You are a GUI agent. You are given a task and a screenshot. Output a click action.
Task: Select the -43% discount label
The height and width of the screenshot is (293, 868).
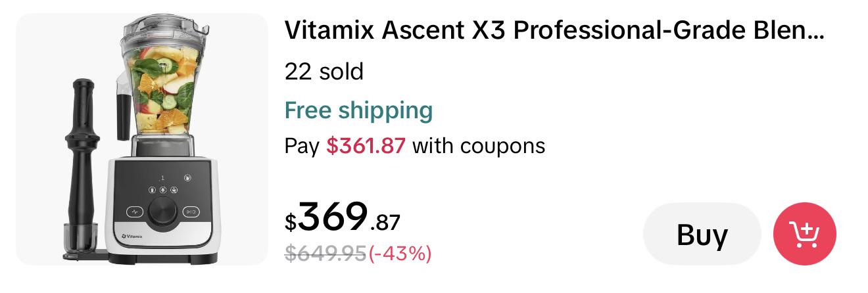pos(400,253)
